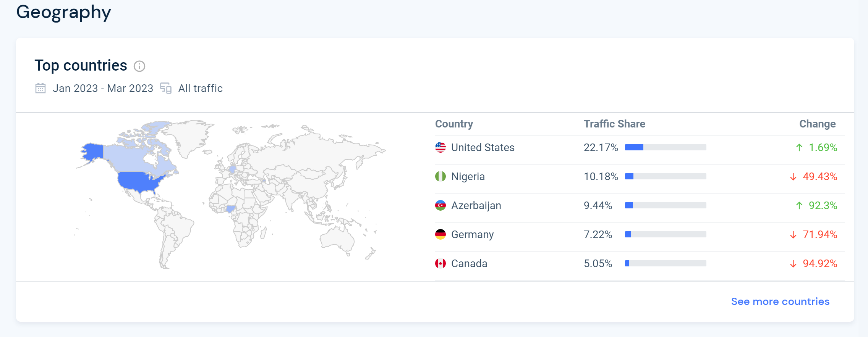Screen dimensions: 868x337
Task: Click the Germany traffic share bar
Action: pyautogui.click(x=666, y=234)
